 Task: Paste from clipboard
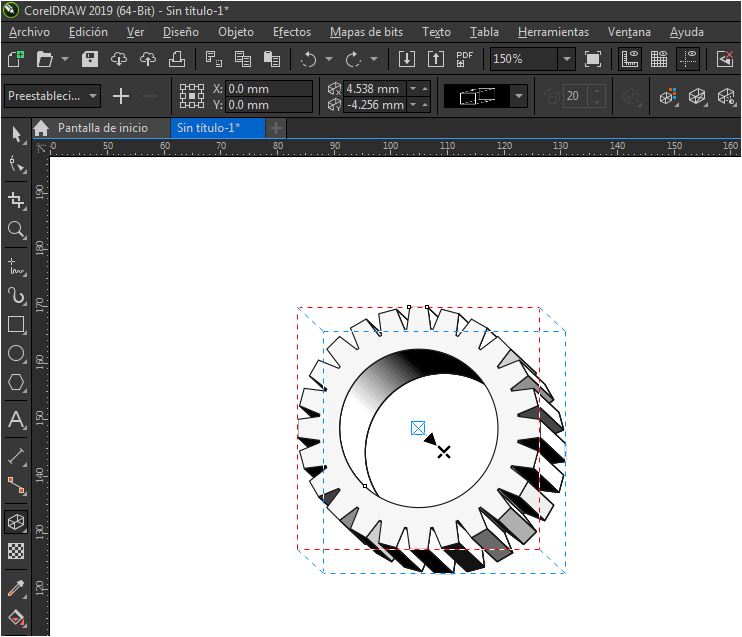pyautogui.click(x=272, y=59)
